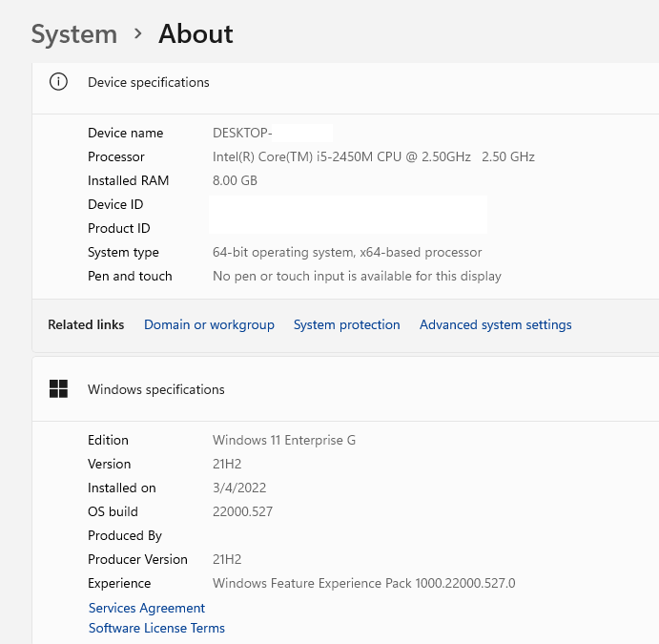Open the Services Agreement link
659x644 pixels.
[x=147, y=608]
